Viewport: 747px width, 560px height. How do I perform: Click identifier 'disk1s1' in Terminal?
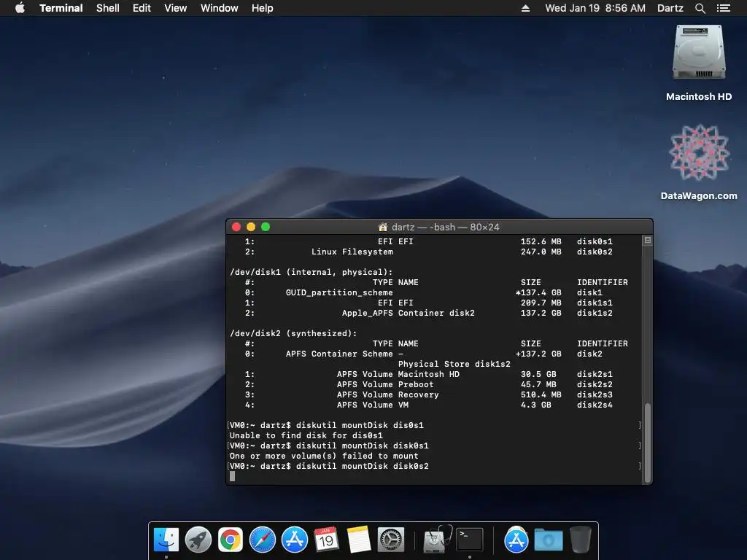[595, 303]
